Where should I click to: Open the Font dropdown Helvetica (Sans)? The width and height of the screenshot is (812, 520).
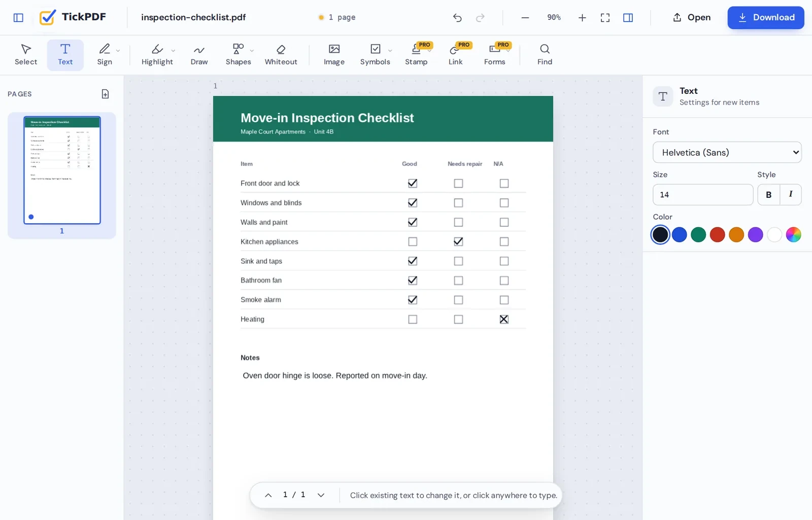click(727, 152)
